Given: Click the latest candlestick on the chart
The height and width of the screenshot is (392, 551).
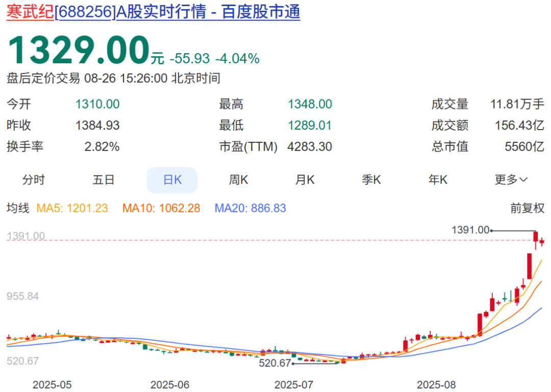Looking at the screenshot, I should (x=542, y=241).
